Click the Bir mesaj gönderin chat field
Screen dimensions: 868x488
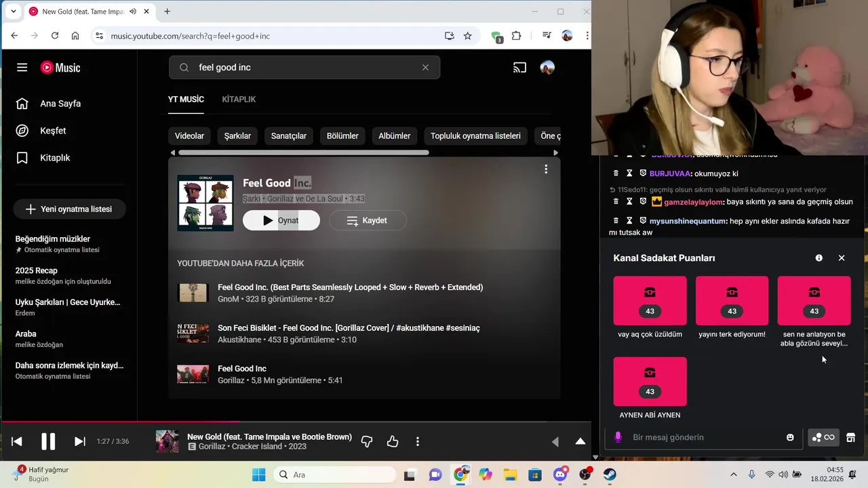coord(705,438)
